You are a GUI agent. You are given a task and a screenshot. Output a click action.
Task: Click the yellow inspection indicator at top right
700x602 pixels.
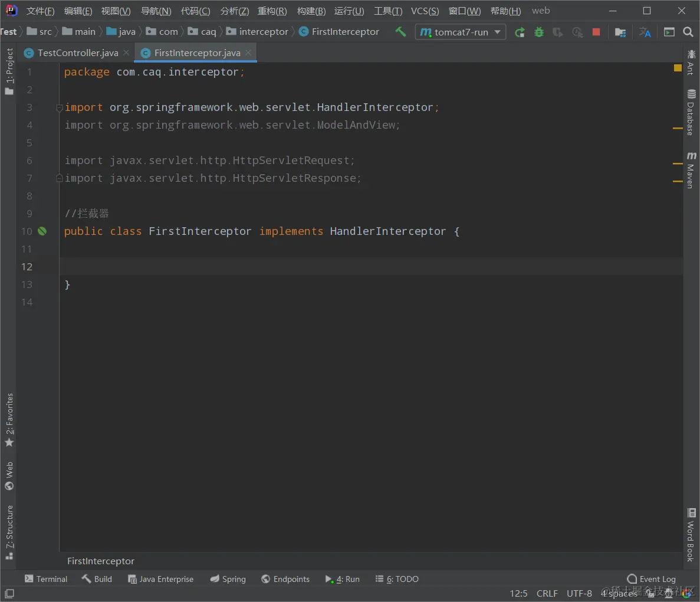[x=678, y=68]
